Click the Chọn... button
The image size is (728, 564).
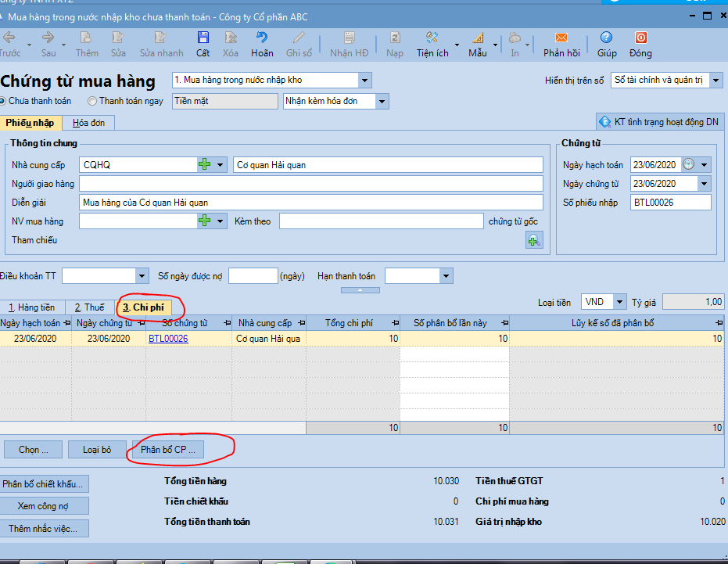[x=33, y=449]
